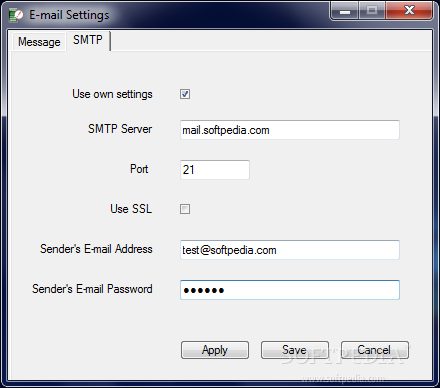This screenshot has width=440, height=388.
Task: Minimize the E-mail Settings window
Action: click(x=345, y=11)
